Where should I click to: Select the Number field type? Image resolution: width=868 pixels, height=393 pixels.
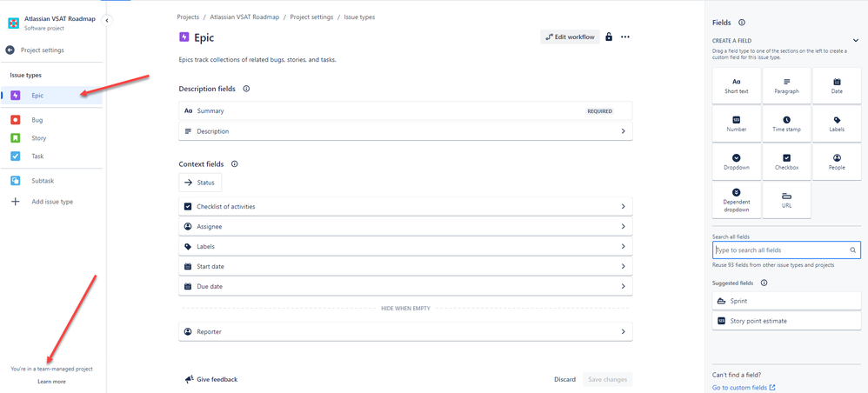tap(737, 124)
